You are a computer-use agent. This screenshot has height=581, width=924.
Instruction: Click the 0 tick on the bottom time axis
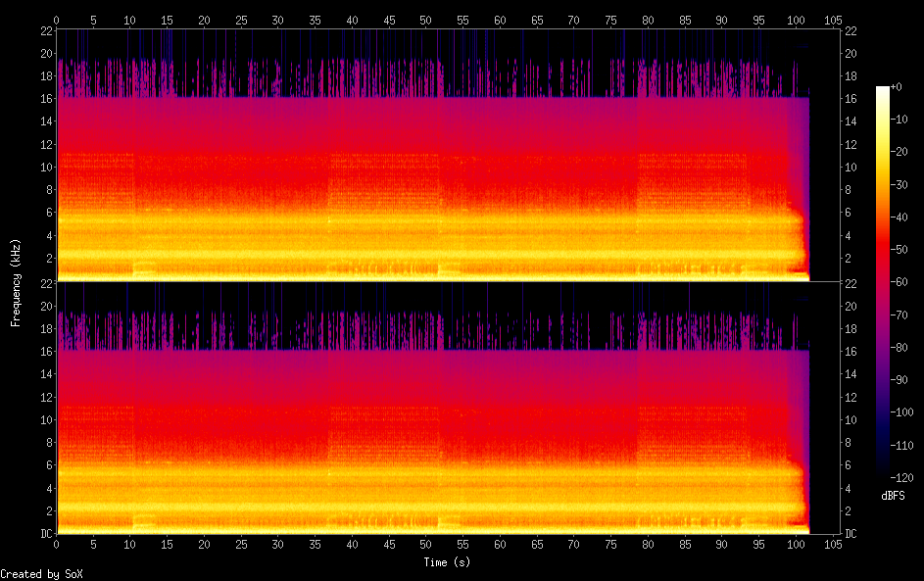[57, 544]
